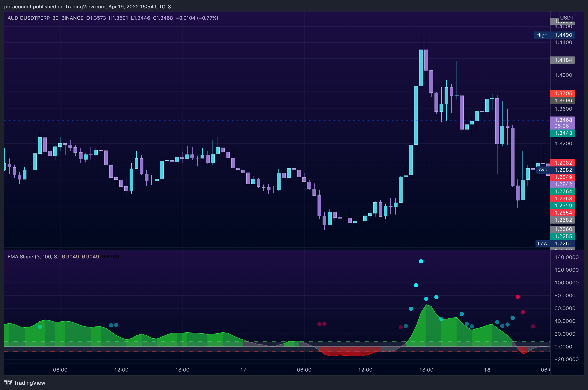Click the dimmed 0.6969 EMA Slope value

click(110, 257)
